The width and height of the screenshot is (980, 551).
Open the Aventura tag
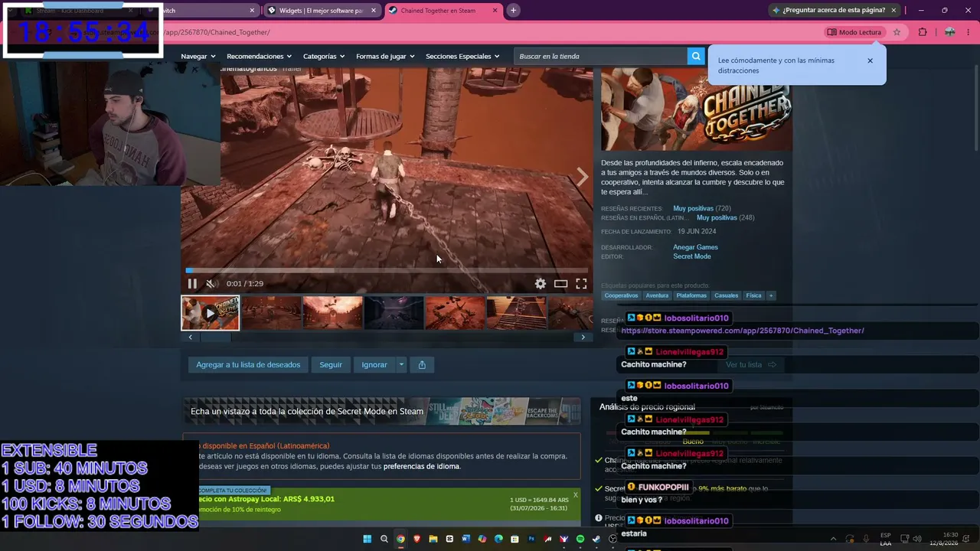click(657, 295)
